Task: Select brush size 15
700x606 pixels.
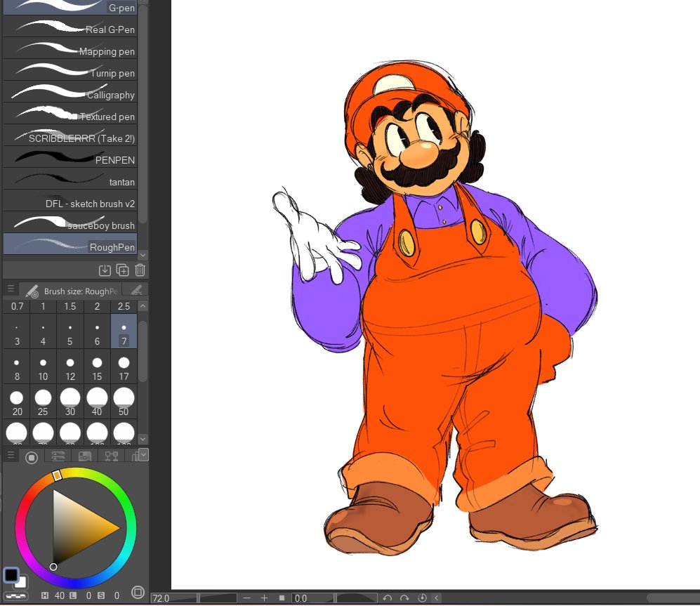Action: [x=97, y=366]
